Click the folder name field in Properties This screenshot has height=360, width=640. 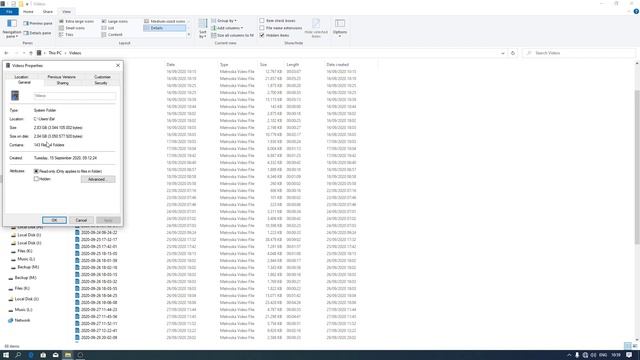[x=75, y=96]
